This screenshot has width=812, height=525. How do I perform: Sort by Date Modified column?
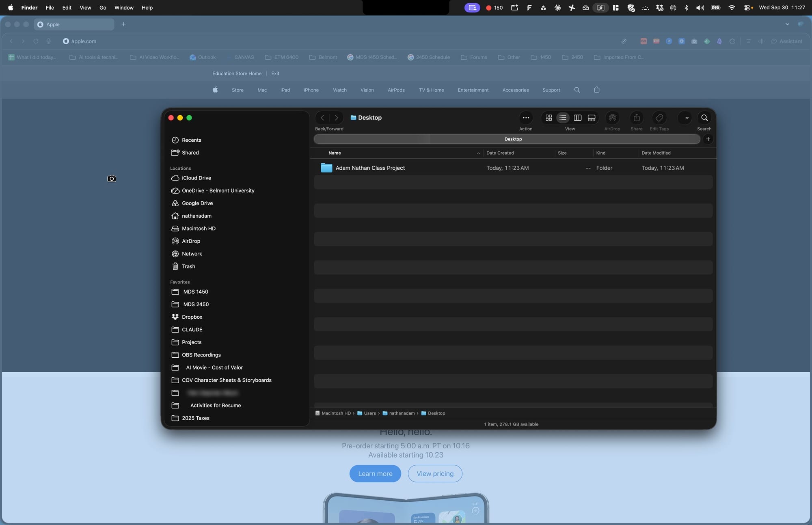(656, 153)
